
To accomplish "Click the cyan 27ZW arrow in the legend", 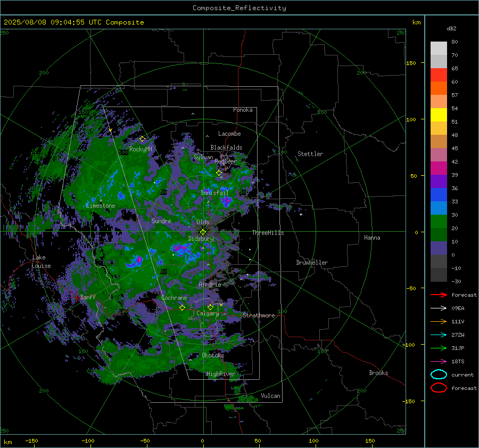I will 439,335.
